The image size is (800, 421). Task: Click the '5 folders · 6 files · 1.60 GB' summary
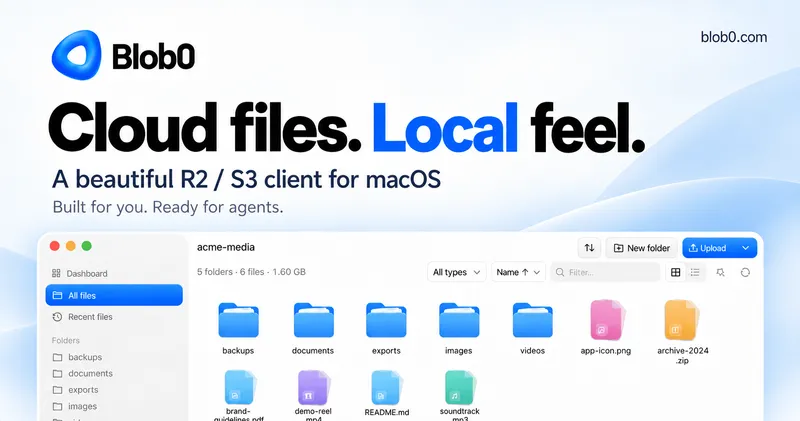(x=252, y=272)
